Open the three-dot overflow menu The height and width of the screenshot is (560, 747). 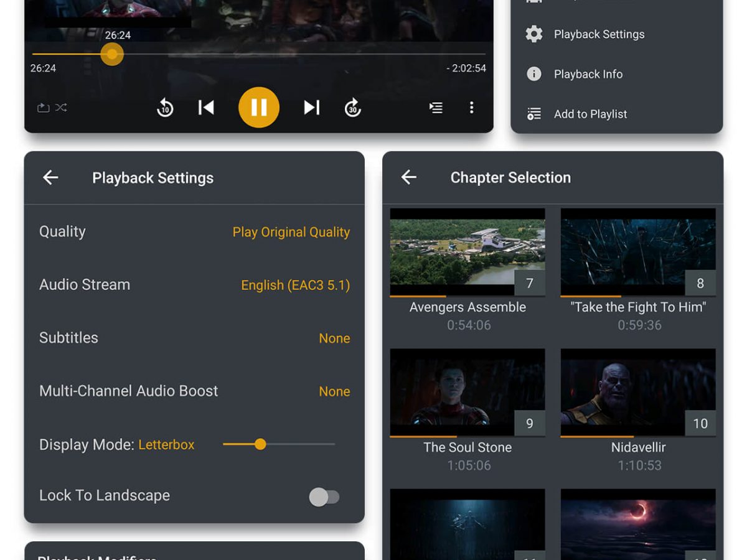pyautogui.click(x=471, y=108)
